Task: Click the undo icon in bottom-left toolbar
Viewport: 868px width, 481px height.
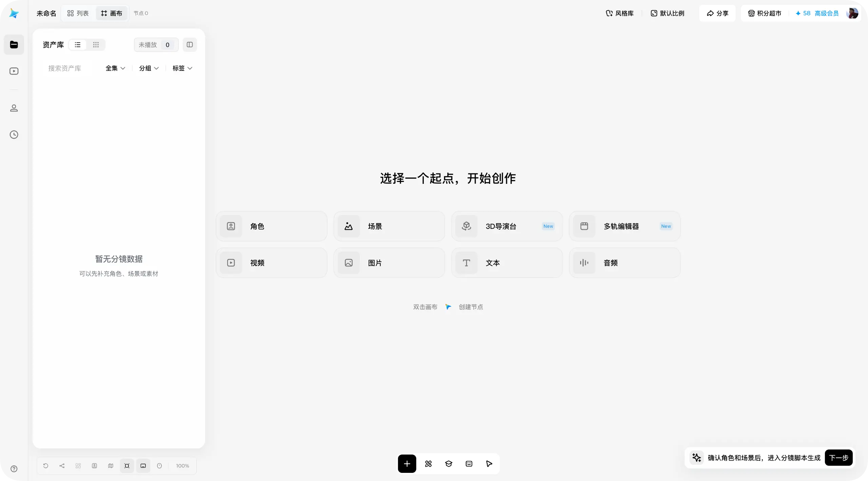Action: click(x=46, y=466)
